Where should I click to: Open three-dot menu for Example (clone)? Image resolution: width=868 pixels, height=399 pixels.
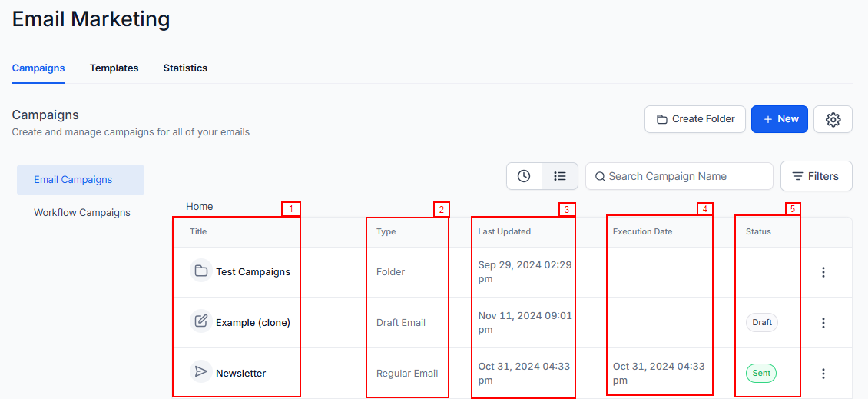(x=823, y=323)
